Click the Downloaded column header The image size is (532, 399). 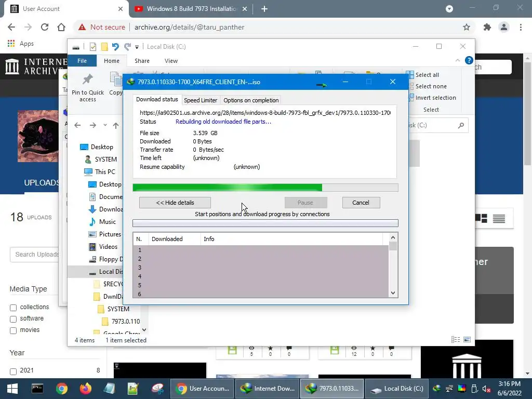tap(175, 239)
